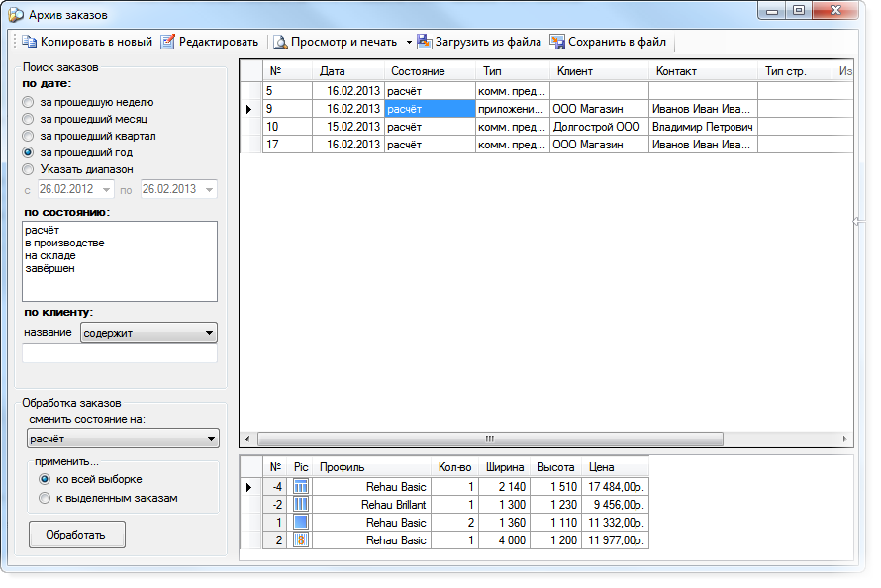Click the toolbar drag grip handle
Image resolution: width=881 pixels, height=588 pixels.
click(x=16, y=42)
